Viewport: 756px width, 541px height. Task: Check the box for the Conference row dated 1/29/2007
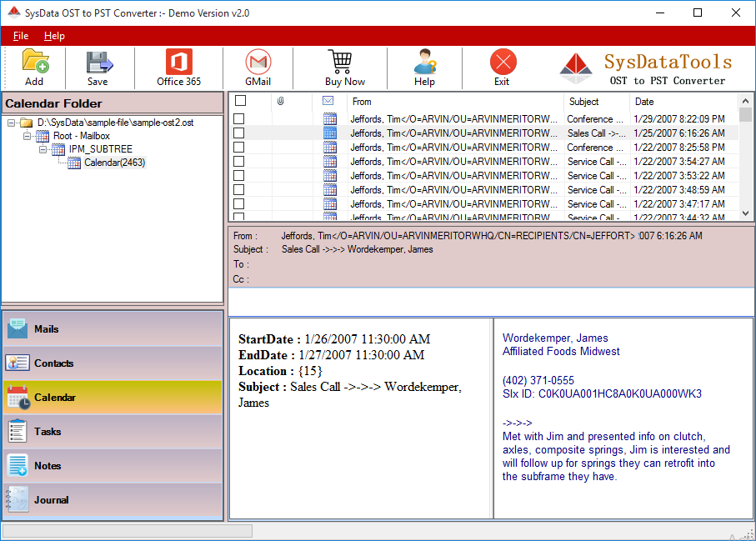tap(239, 119)
